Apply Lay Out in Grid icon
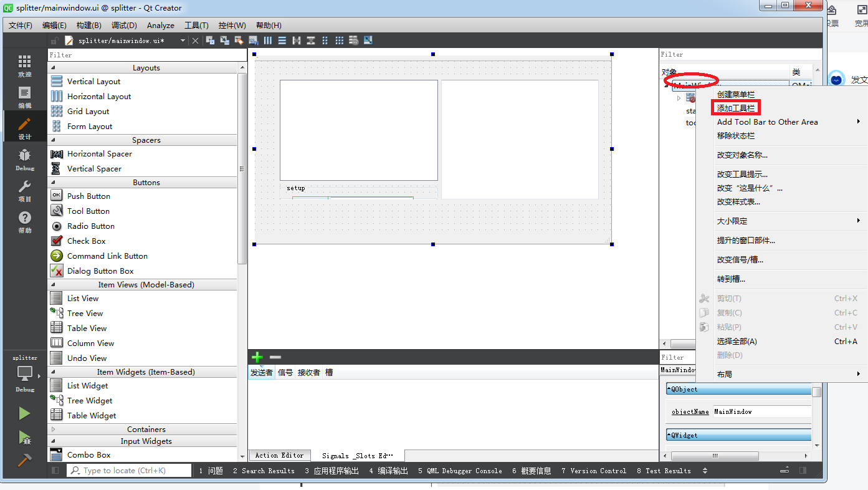This screenshot has width=868, height=490. point(340,41)
